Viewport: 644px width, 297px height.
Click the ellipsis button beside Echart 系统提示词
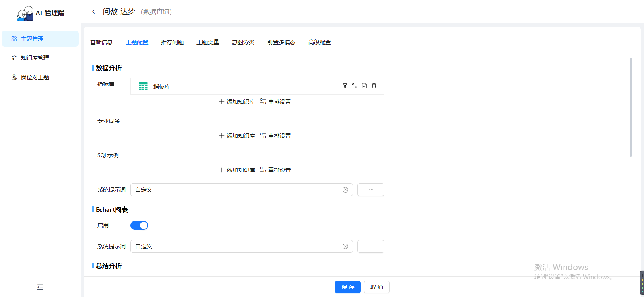click(x=371, y=246)
